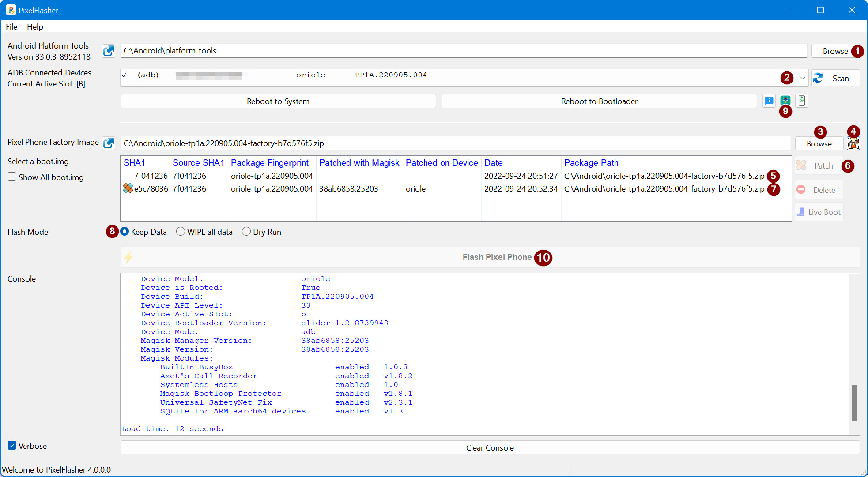Open the Android Platform Tools download link icon
The image size is (868, 477).
[109, 51]
